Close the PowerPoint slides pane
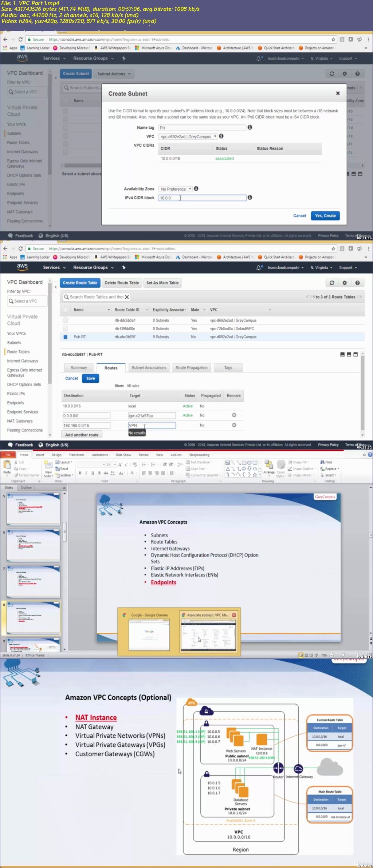Screen dimensions: 373x868 pyautogui.click(x=64, y=488)
